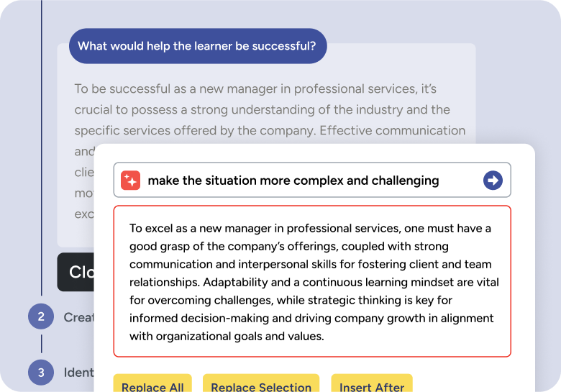The image size is (561, 392).
Task: Click the vertical timeline line above step 2
Action: [x=42, y=147]
